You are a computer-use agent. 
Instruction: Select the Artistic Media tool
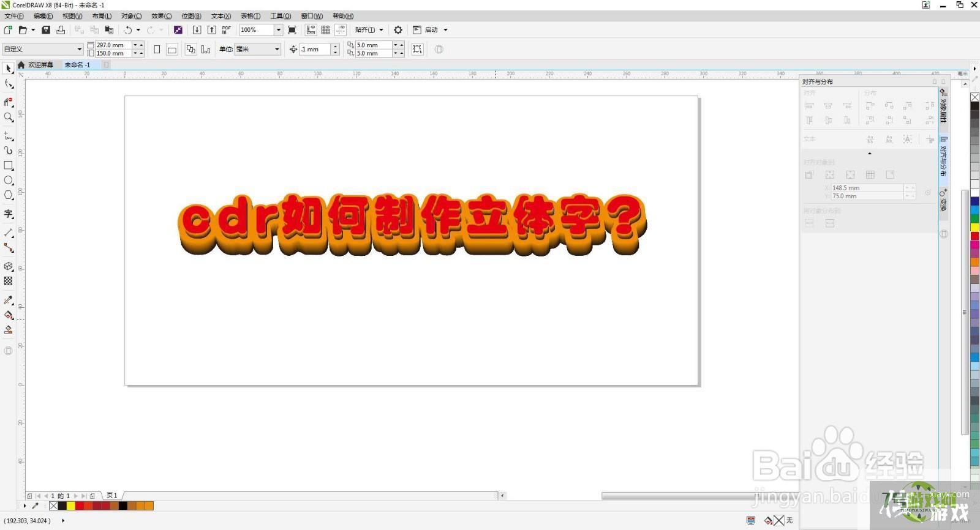coord(9,150)
